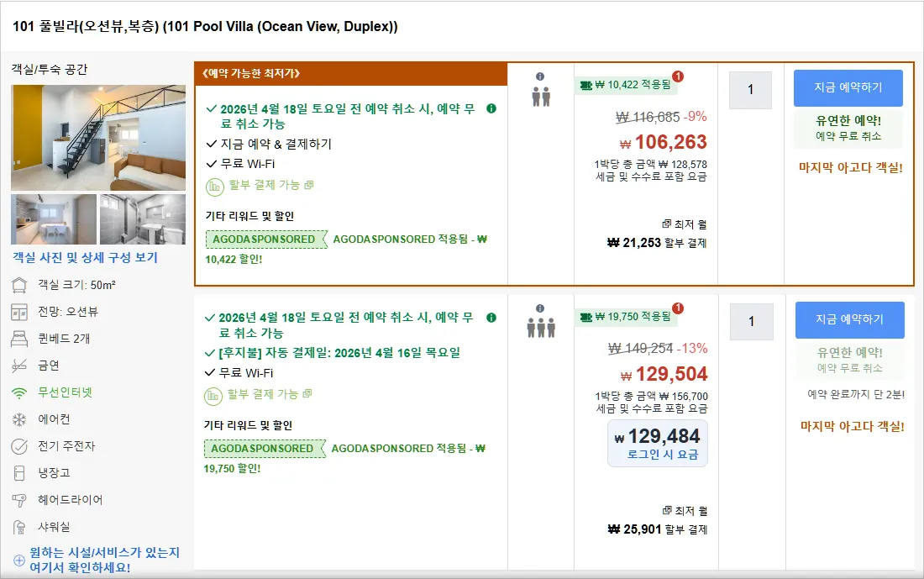Click the ocean view icon beside 전망
The width and height of the screenshot is (924, 579).
tap(19, 312)
